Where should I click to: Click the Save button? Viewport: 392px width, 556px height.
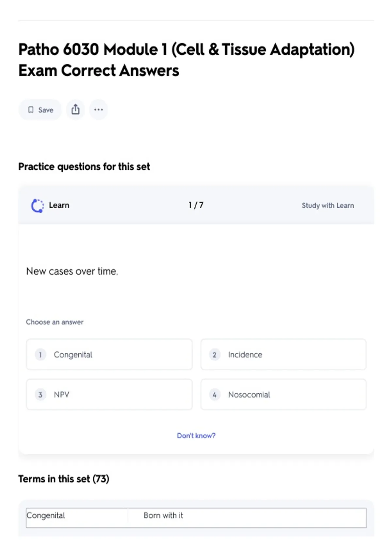coord(40,110)
